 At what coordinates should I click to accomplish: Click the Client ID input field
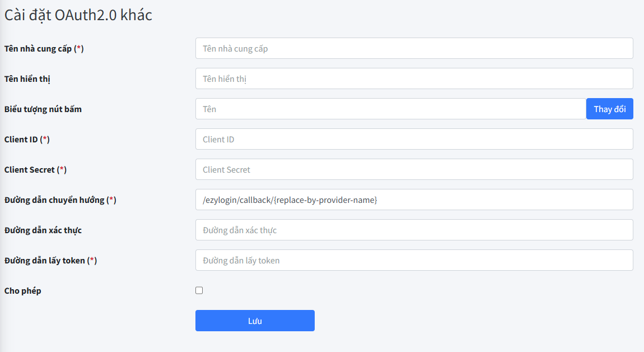pos(414,139)
